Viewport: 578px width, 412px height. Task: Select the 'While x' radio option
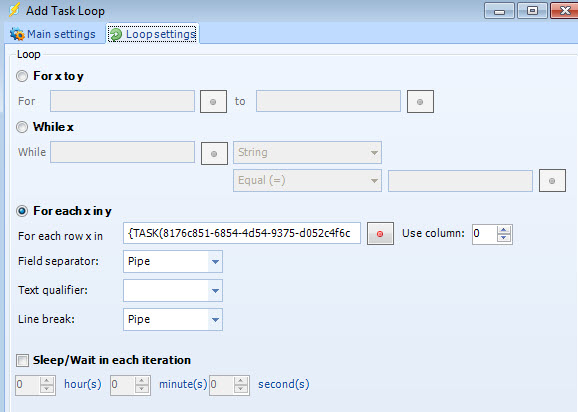pyautogui.click(x=22, y=127)
